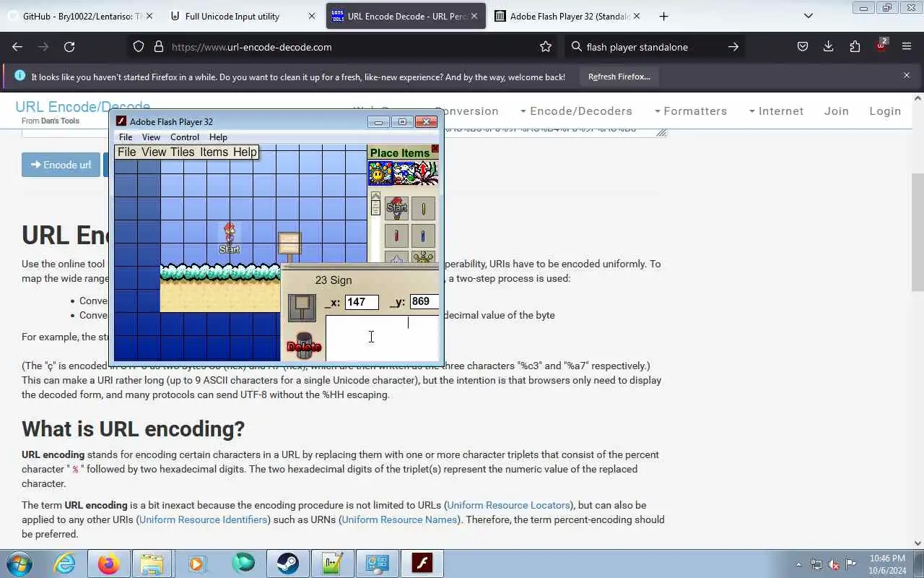Dismiss the Firefox notification bar

click(907, 75)
